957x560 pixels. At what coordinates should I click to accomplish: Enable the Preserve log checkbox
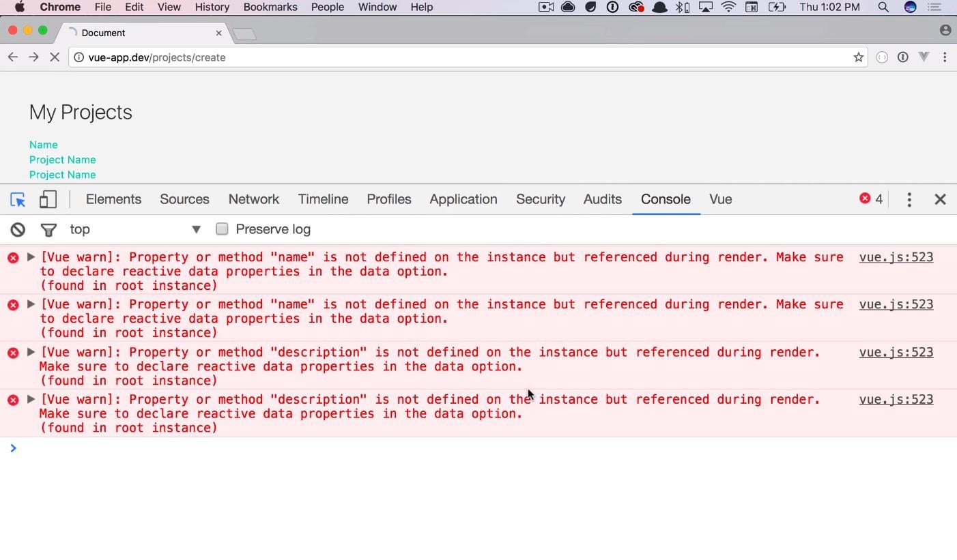[x=222, y=229]
